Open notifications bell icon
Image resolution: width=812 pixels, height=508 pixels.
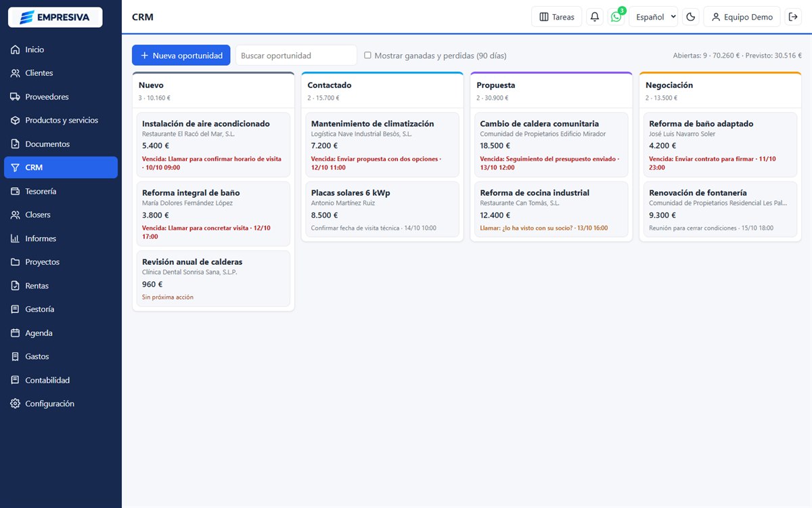pyautogui.click(x=595, y=17)
